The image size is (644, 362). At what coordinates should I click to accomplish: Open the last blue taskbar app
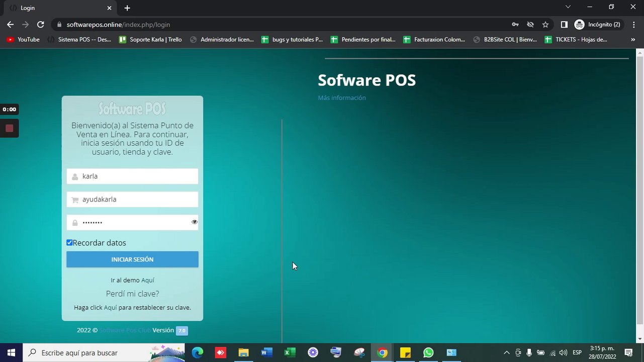(x=451, y=352)
